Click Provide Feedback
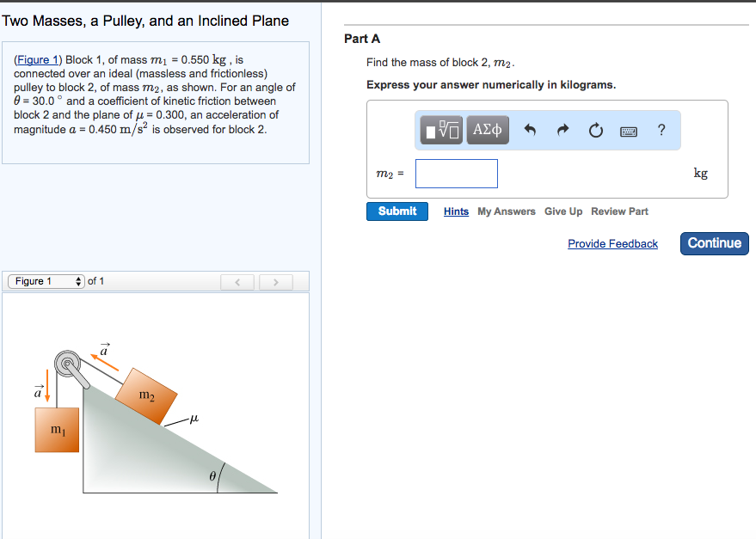 coord(612,243)
